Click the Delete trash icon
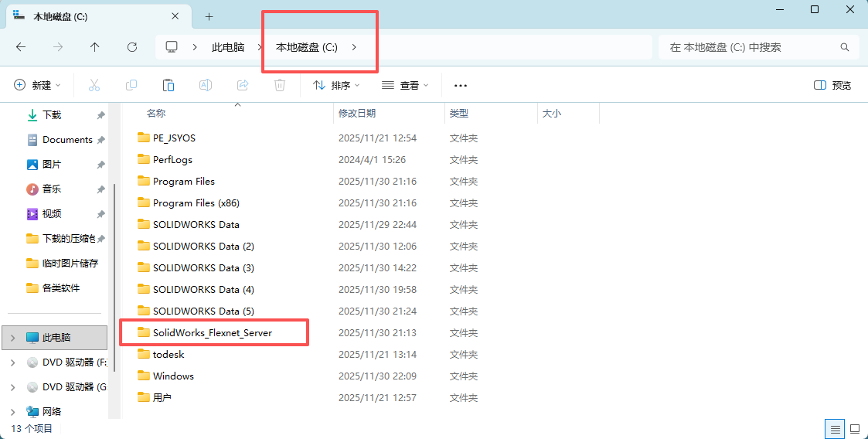Viewport: 868px width, 439px height. coord(280,85)
